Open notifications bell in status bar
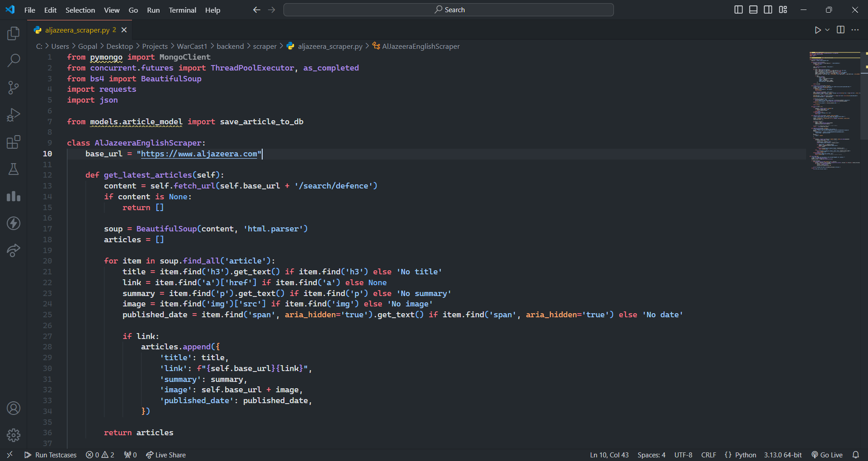 (856, 455)
